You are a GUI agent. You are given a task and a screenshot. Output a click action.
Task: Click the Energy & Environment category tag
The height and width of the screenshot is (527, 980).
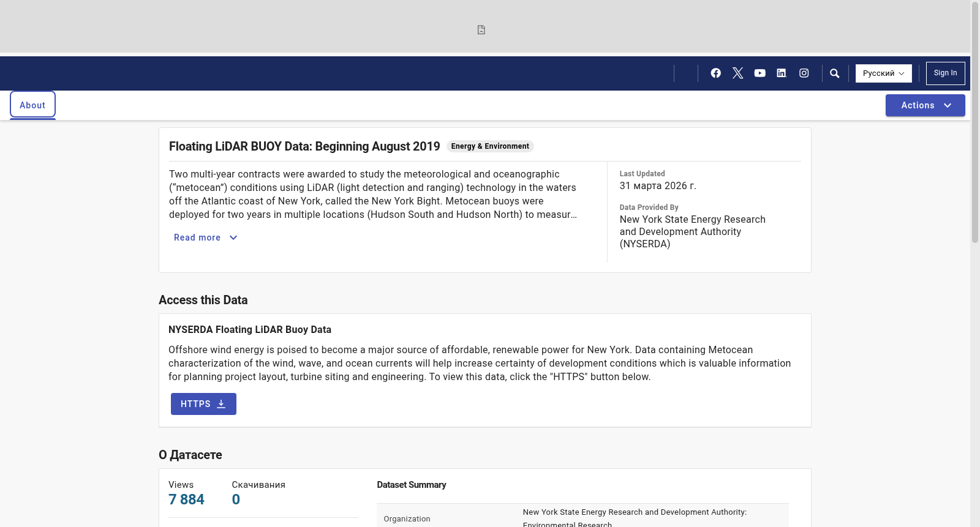pos(490,146)
